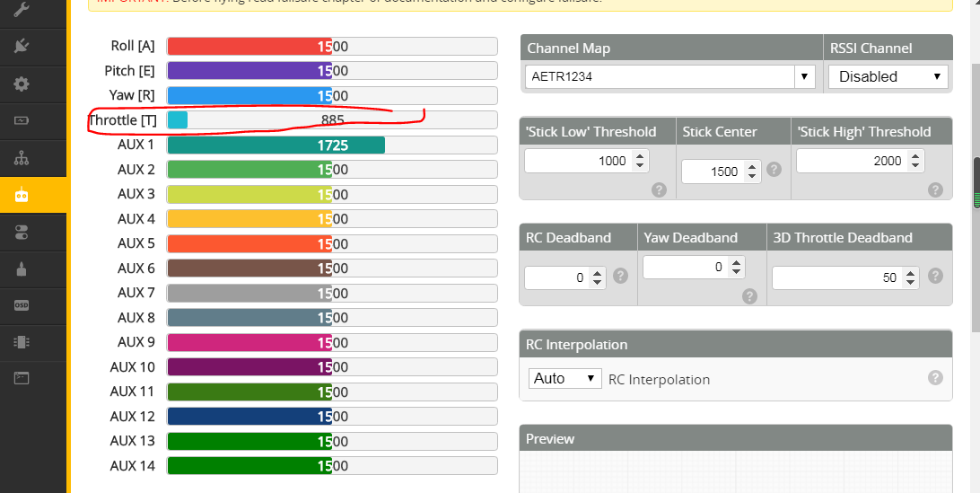Open the CLI terminal icon in sidebar

(22, 378)
